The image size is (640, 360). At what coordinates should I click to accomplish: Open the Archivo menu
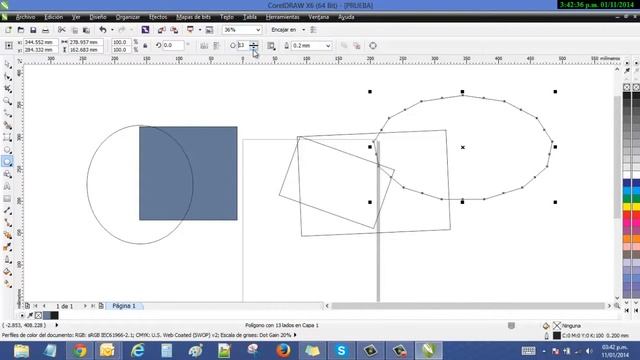pyautogui.click(x=25, y=17)
